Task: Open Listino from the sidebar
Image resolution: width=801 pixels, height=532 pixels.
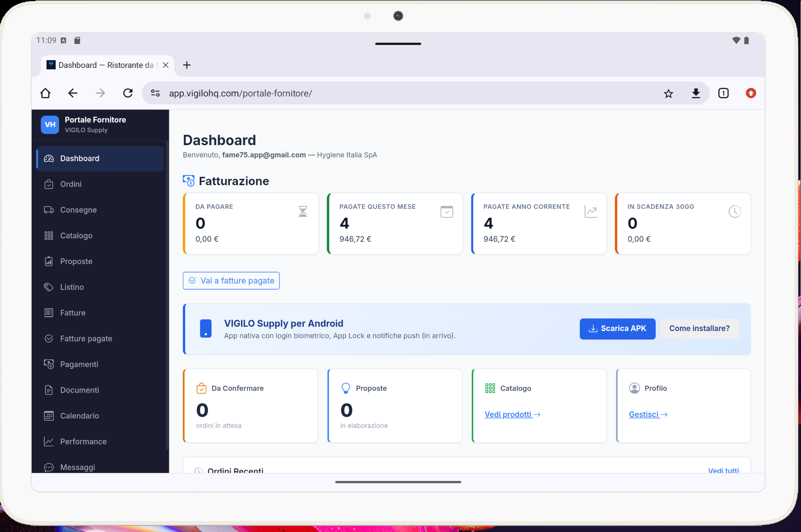Action: coord(100,287)
